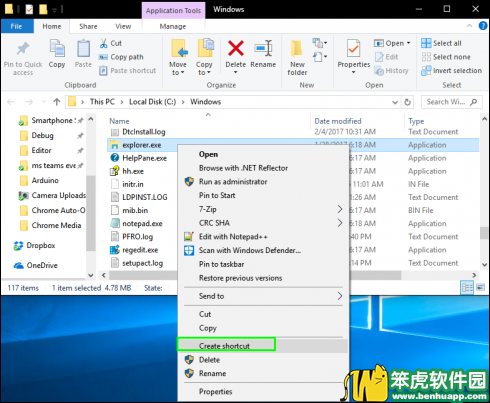Screen dimensions: 490x403
Task: Expand the CRC SHA submenu
Action: pos(263,223)
